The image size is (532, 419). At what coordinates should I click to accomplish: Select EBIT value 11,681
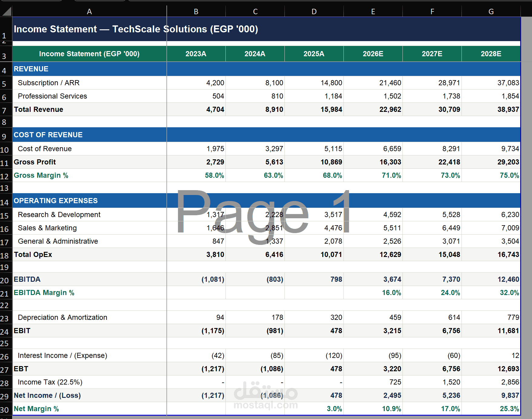491,331
